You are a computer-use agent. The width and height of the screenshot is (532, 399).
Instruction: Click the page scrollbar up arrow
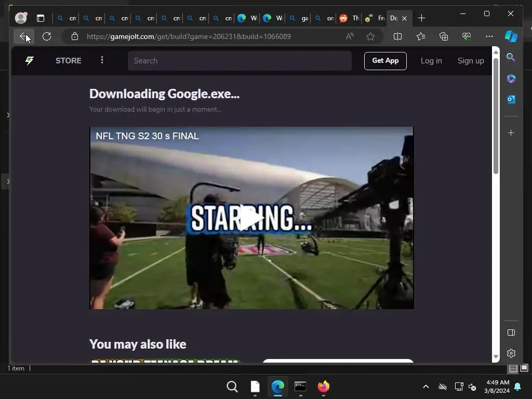click(496, 52)
